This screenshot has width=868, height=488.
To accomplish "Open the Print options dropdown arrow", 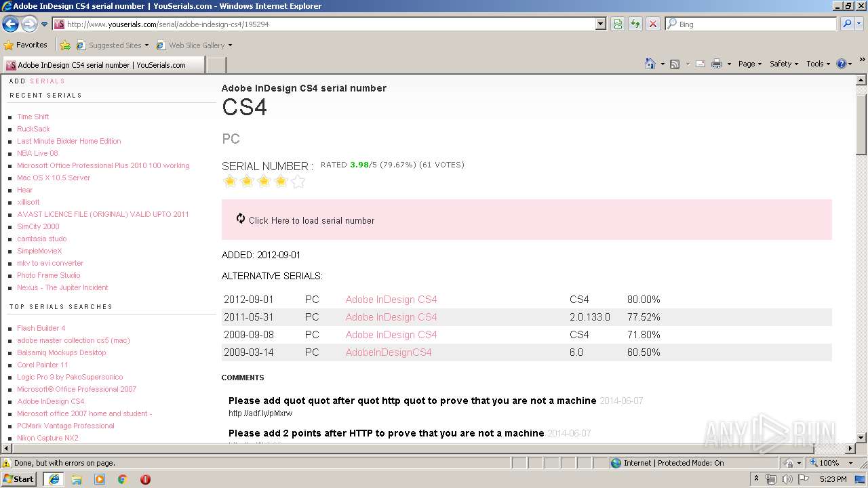I will pos(729,64).
